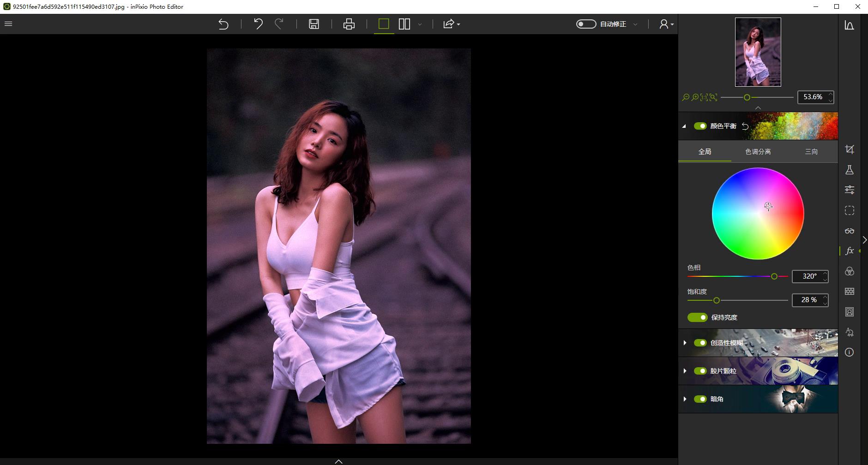Toggle the 保持亮度 switch

pos(698,317)
